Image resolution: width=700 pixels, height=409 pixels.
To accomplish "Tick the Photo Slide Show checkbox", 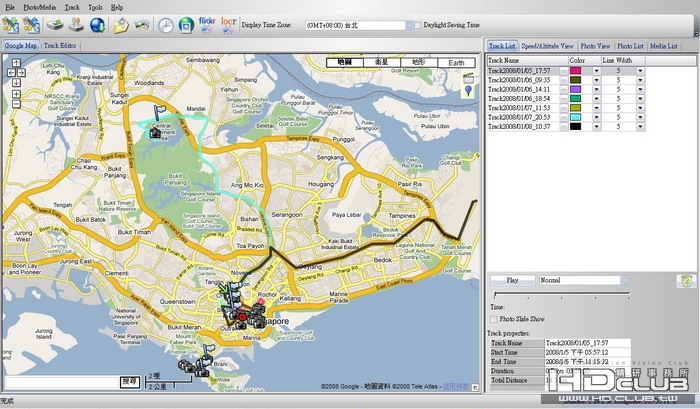I will (494, 318).
